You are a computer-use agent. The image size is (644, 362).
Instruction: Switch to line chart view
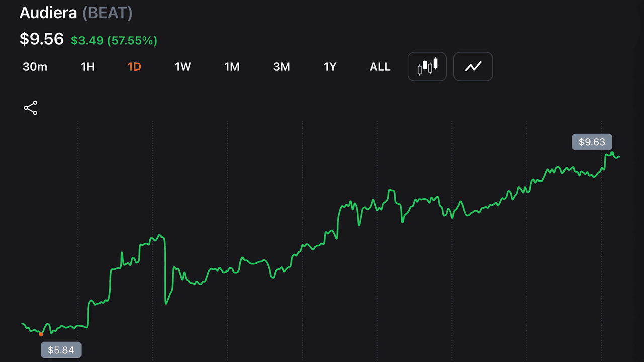tap(473, 66)
